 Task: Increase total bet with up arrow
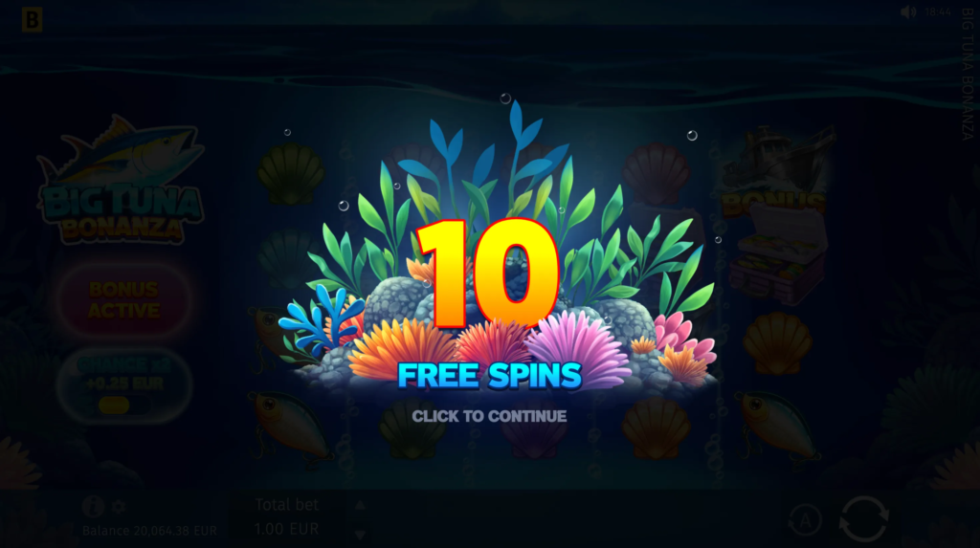(360, 505)
